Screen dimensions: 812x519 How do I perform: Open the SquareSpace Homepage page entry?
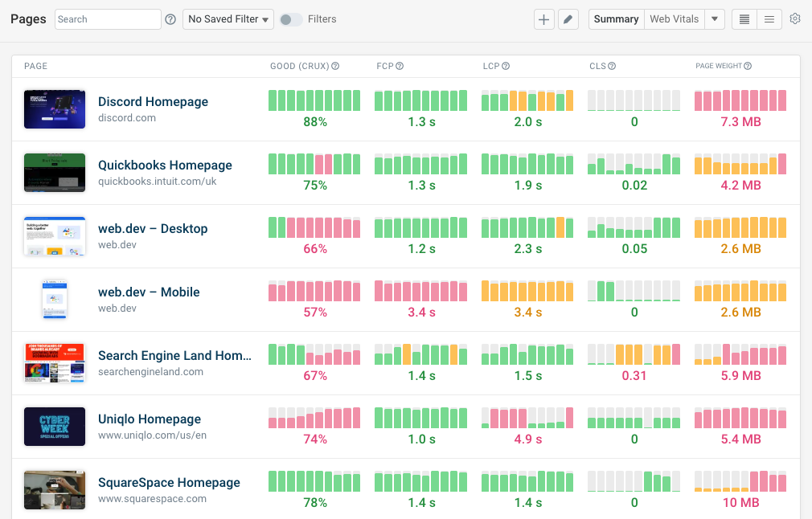[169, 482]
